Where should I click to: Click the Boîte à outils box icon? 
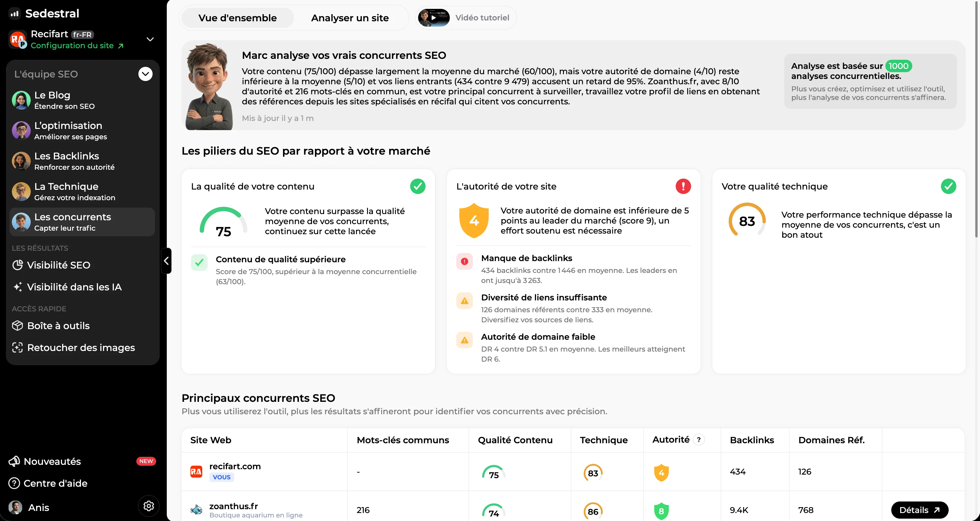click(17, 326)
